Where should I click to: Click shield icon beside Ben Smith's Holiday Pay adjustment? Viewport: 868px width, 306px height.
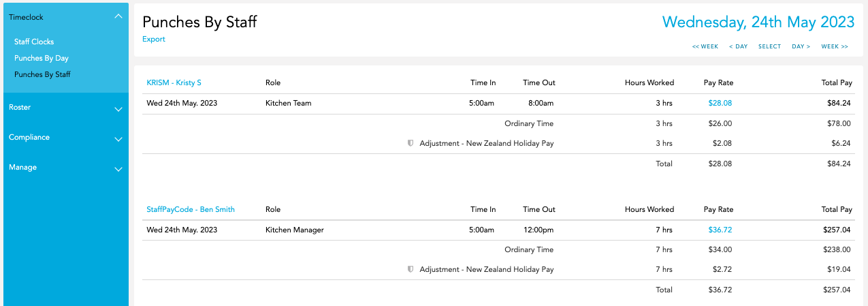coord(411,269)
